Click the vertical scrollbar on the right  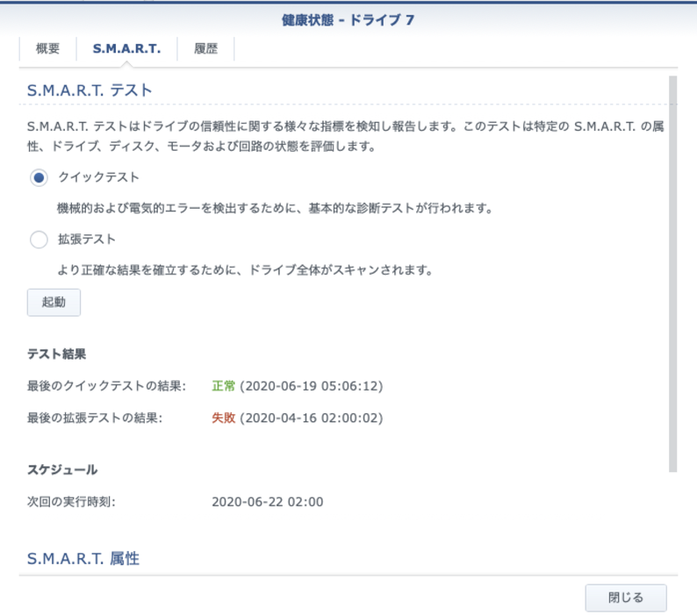(672, 272)
